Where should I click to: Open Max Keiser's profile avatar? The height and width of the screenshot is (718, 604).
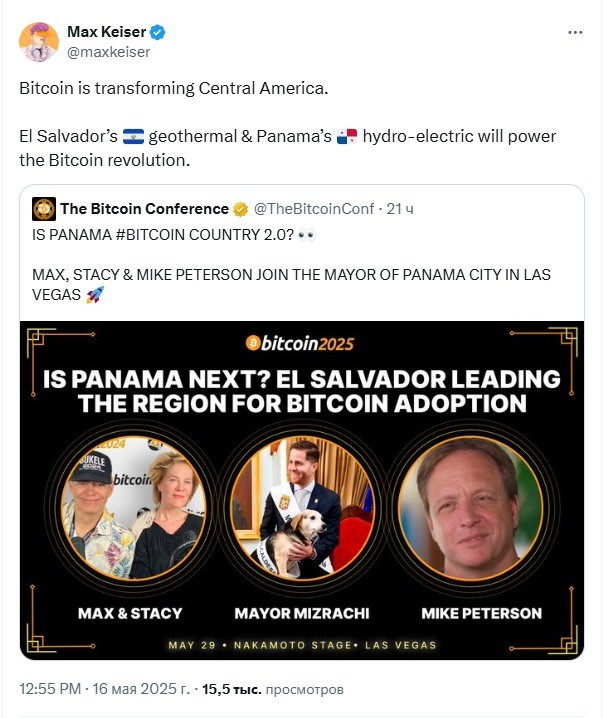(x=39, y=42)
